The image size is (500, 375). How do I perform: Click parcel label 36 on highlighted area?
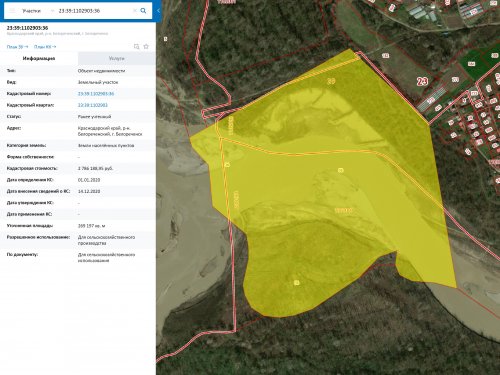pos(331,81)
